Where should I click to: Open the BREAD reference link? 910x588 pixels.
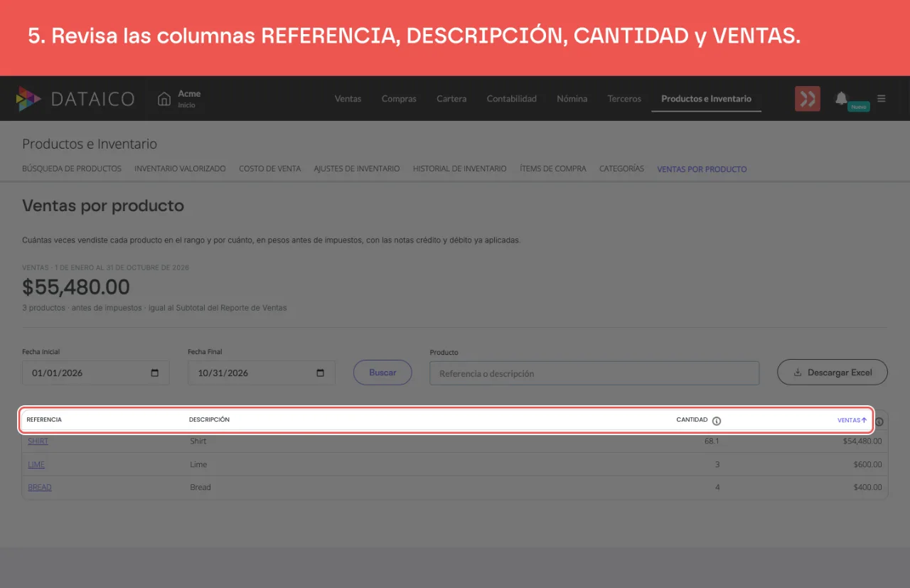[x=40, y=488]
